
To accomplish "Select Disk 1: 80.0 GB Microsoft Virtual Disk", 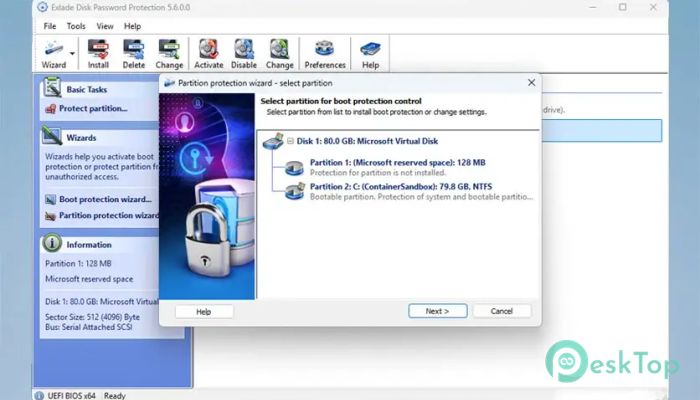I will [367, 141].
